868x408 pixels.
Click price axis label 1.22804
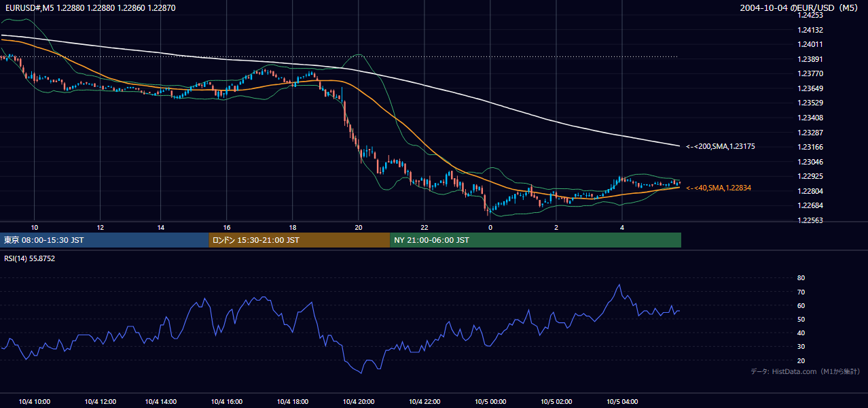click(810, 191)
